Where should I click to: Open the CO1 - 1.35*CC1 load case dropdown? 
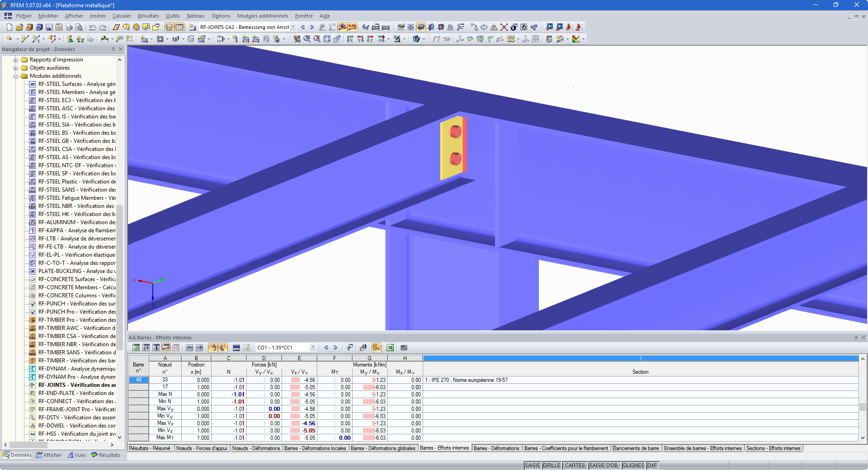(314, 347)
